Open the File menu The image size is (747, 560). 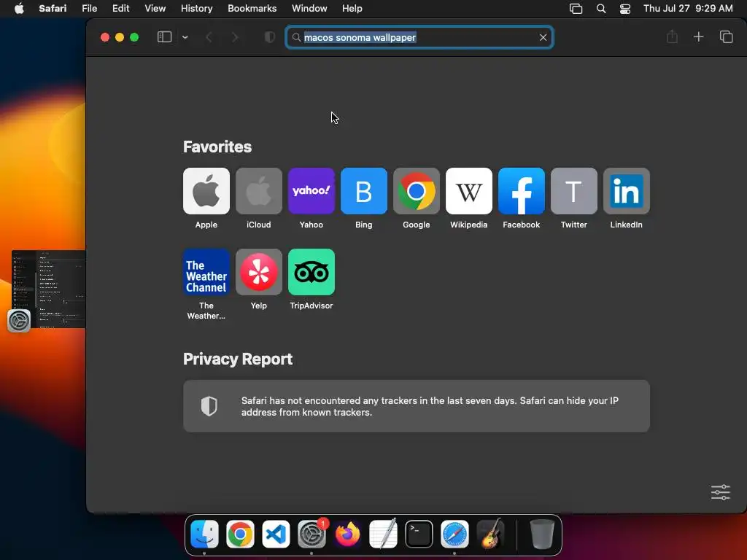[x=89, y=9]
